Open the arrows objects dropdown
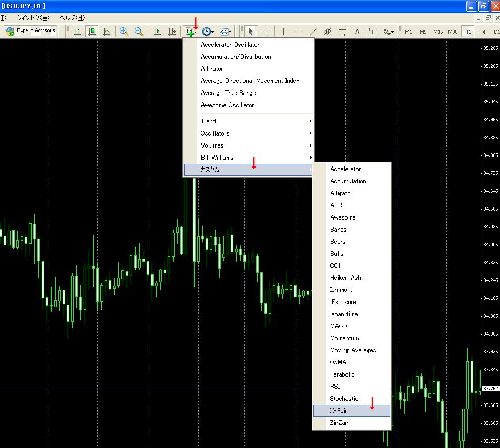Screen dimensions: 500x448 tap(388, 32)
